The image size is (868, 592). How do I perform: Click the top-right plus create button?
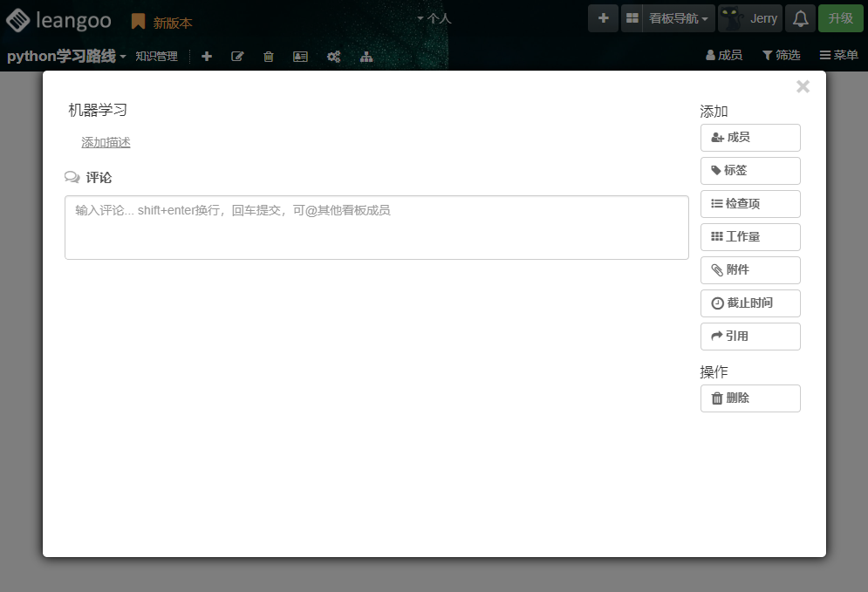(603, 18)
